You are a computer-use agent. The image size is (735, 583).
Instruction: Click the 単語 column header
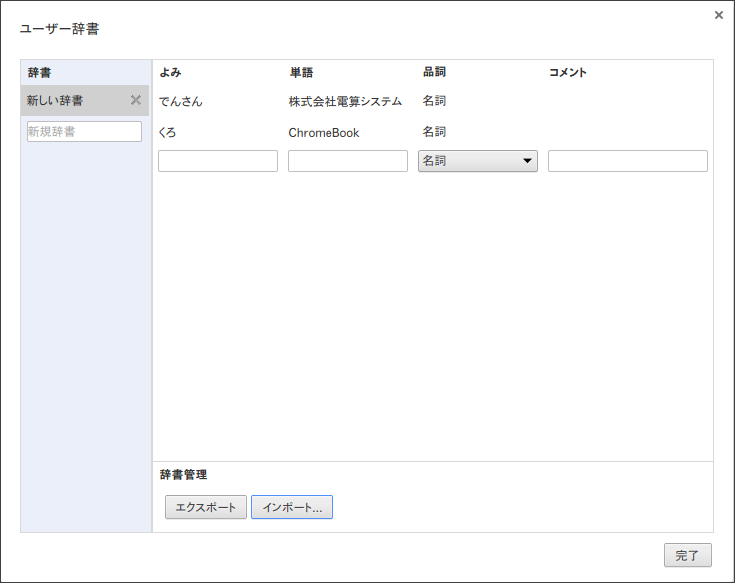(x=301, y=73)
